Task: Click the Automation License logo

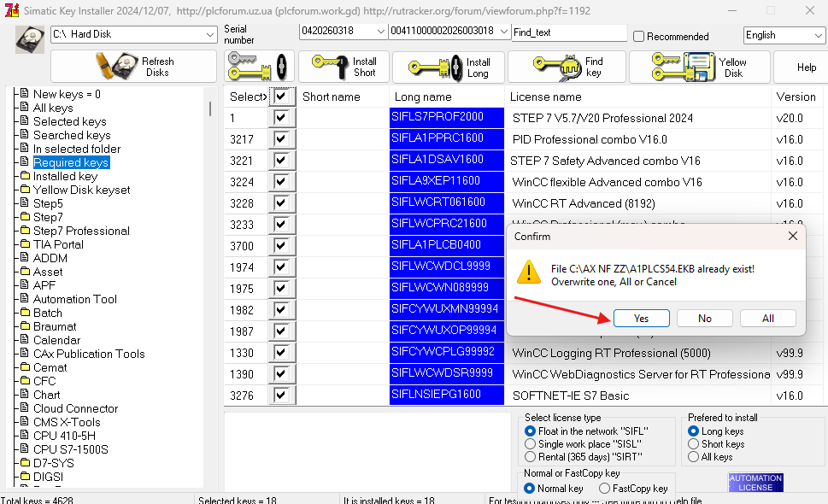Action: click(755, 483)
